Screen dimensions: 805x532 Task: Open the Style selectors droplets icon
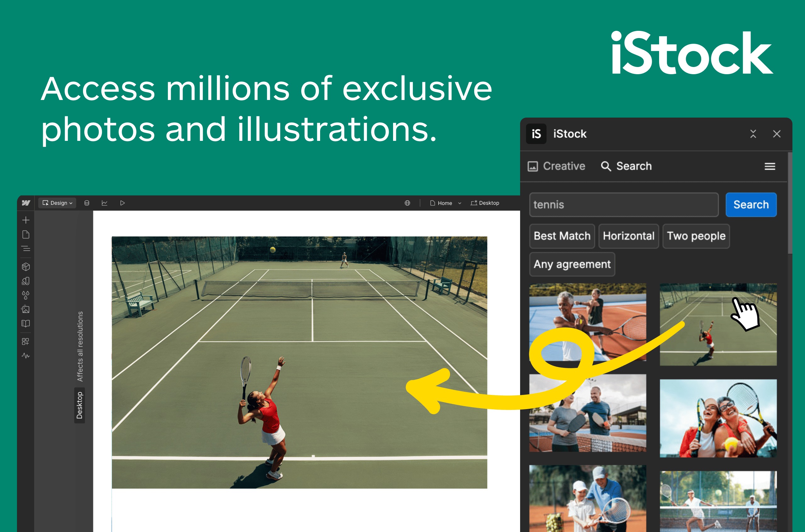[x=26, y=295]
